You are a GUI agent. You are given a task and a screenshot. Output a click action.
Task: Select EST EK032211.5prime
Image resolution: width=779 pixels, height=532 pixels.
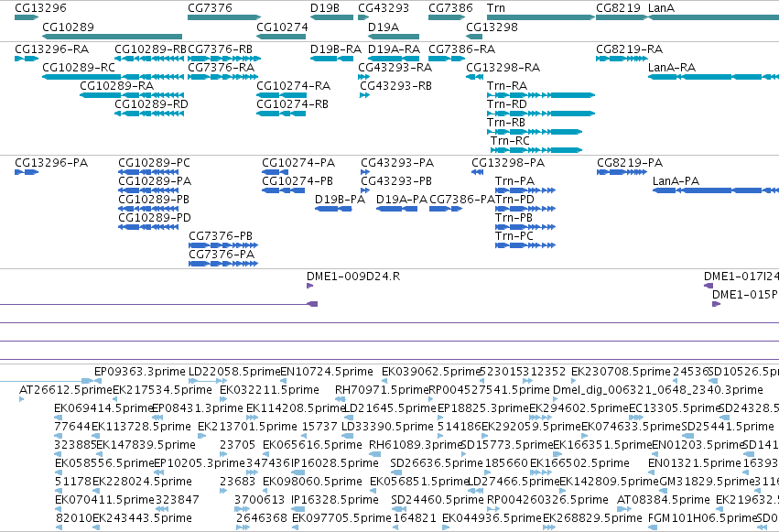(269, 390)
